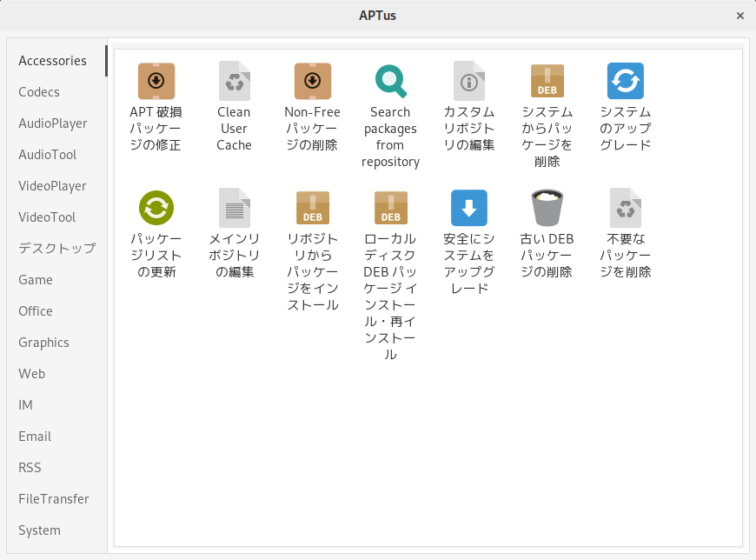The width and height of the screenshot is (756, 560).
Task: Switch to the Game category
Action: 56,280
